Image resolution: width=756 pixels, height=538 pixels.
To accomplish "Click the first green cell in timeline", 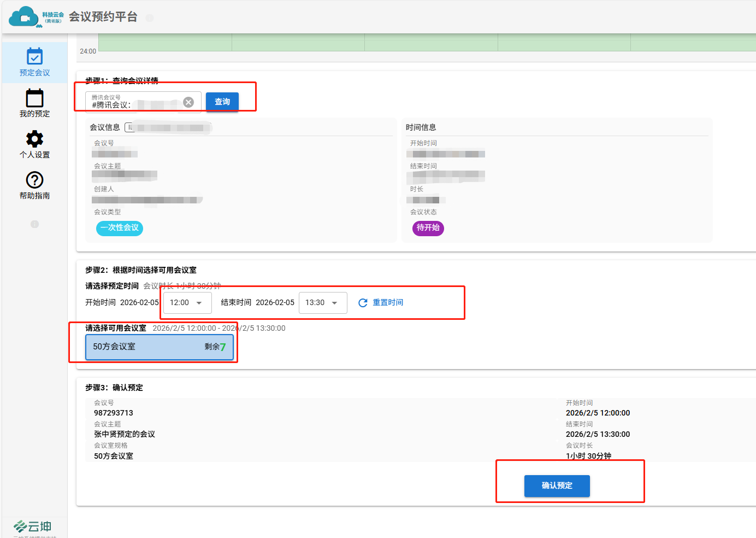I will (x=165, y=42).
